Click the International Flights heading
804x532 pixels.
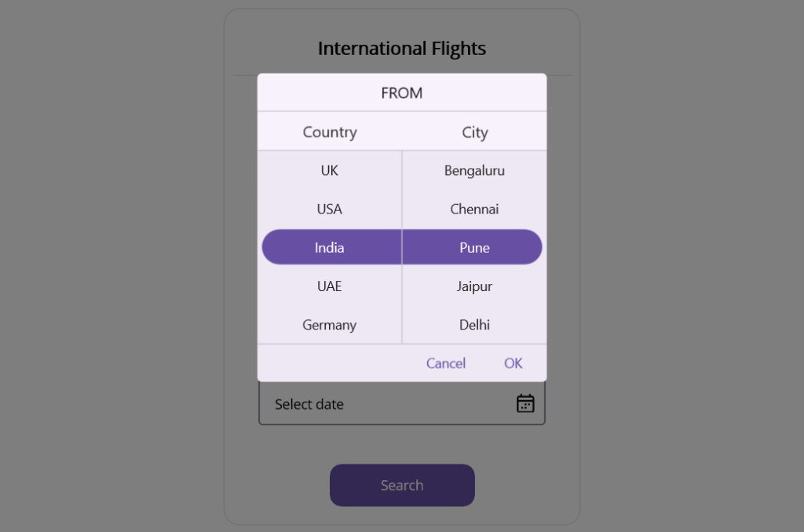coord(401,48)
